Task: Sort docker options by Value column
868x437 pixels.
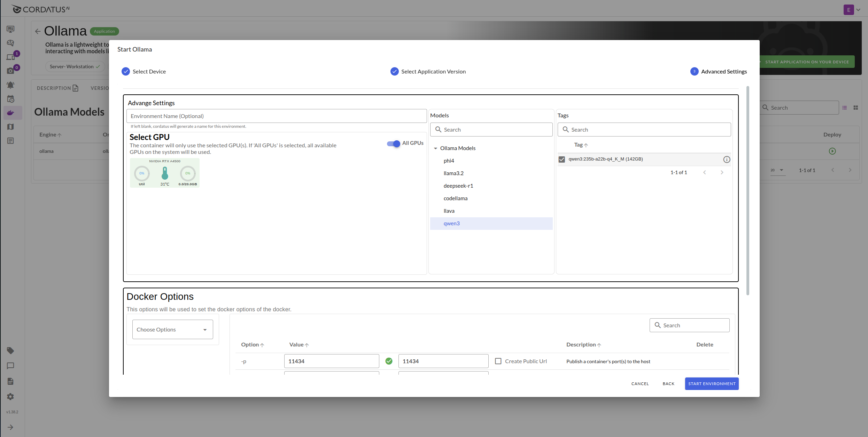Action: click(299, 345)
